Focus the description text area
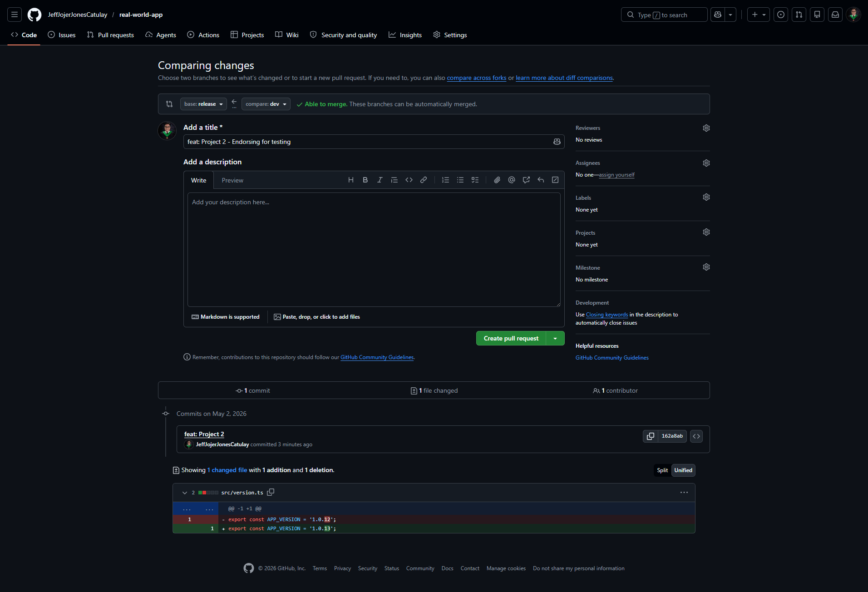868x592 pixels. pos(374,250)
